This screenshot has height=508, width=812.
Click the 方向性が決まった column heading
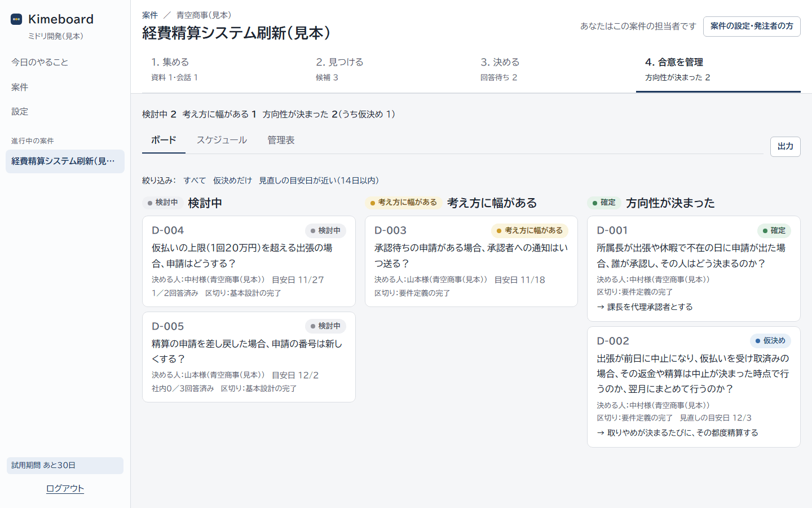(670, 203)
